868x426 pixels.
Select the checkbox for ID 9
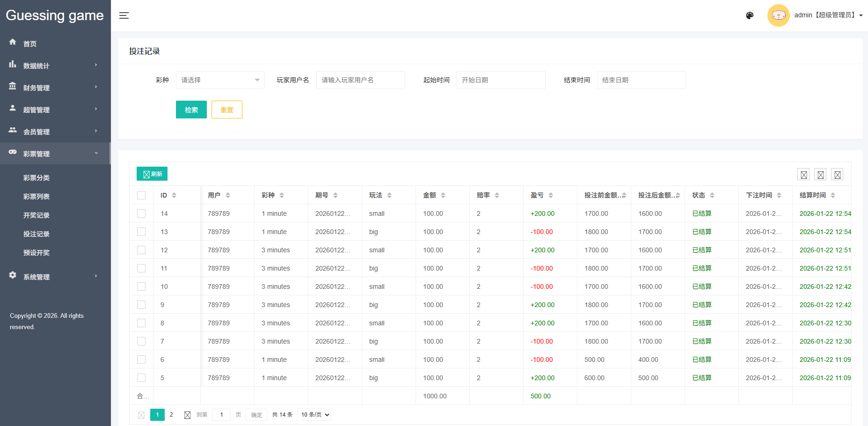click(141, 305)
